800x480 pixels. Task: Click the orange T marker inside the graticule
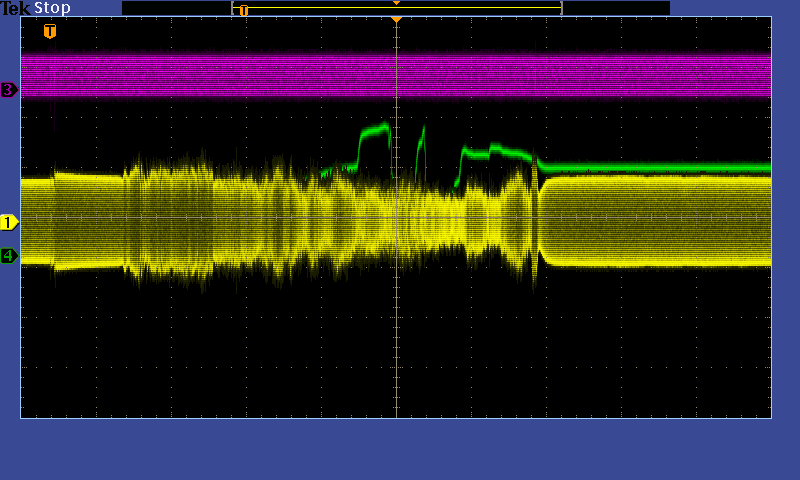[50, 31]
